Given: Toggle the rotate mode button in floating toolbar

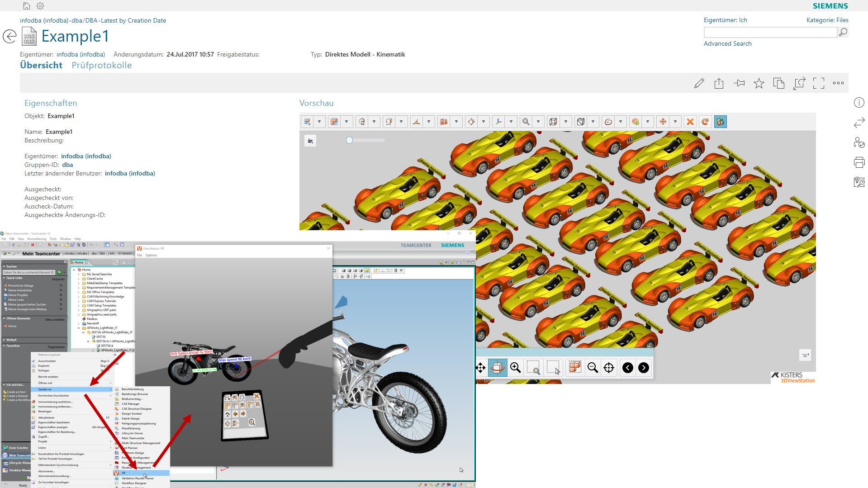Looking at the screenshot, I should [x=498, y=368].
